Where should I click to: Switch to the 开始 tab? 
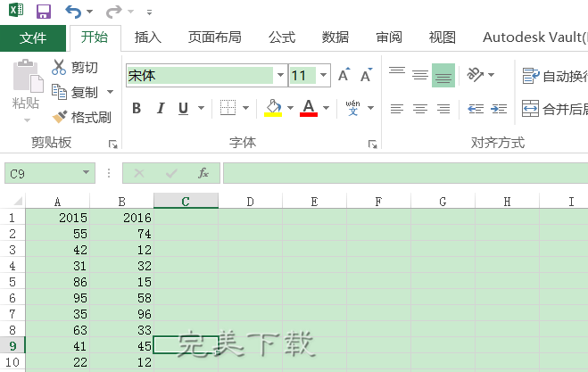[x=95, y=37]
